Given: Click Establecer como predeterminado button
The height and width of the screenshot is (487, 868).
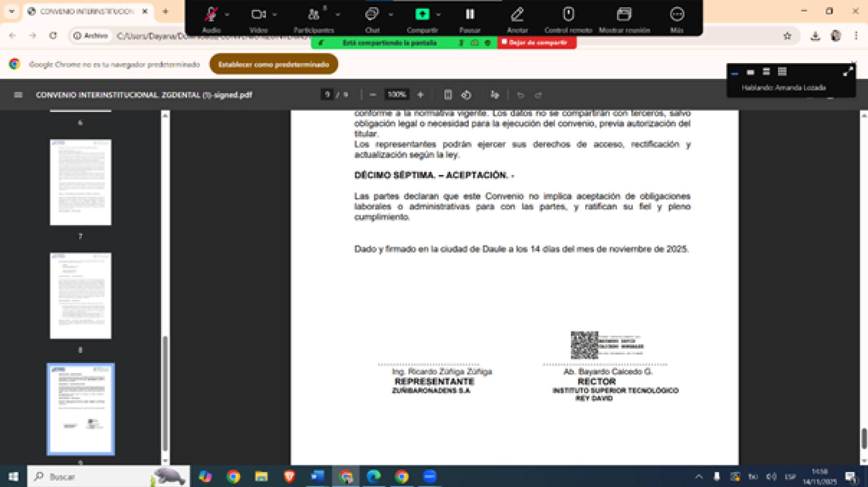Looking at the screenshot, I should point(273,64).
